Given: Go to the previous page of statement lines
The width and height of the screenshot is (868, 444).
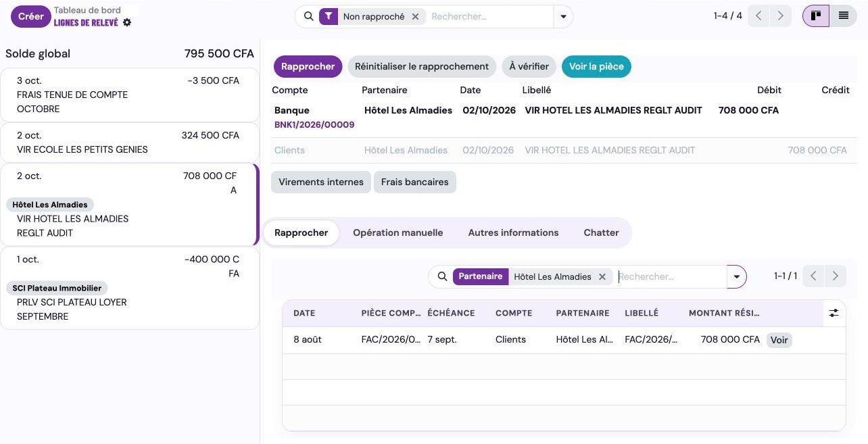Looking at the screenshot, I should point(759,16).
